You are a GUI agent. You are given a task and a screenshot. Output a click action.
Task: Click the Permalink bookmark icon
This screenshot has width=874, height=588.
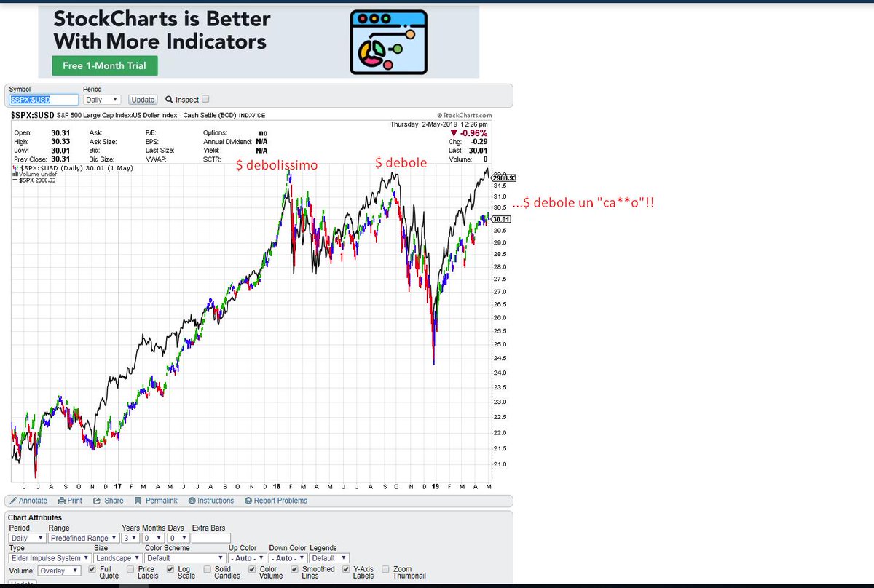[138, 501]
